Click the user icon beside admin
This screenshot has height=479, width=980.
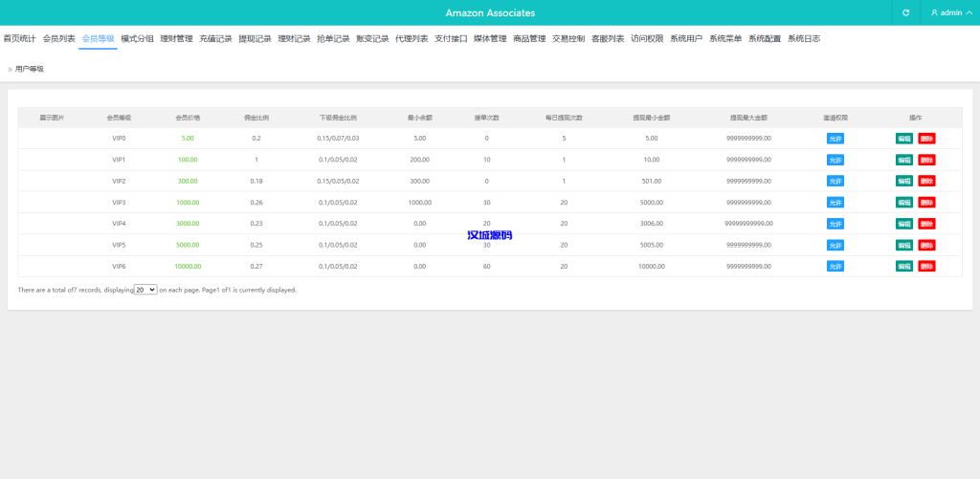[934, 12]
